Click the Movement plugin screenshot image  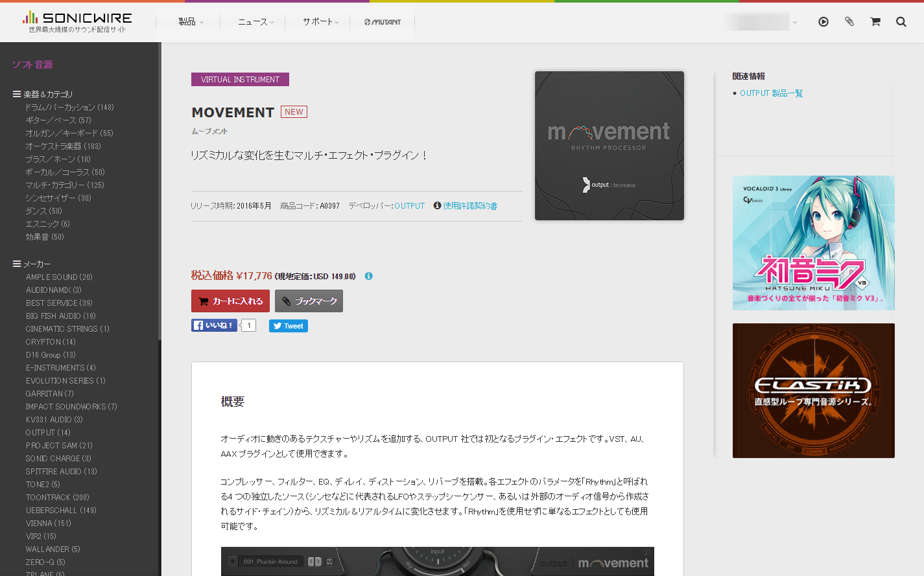click(438, 561)
